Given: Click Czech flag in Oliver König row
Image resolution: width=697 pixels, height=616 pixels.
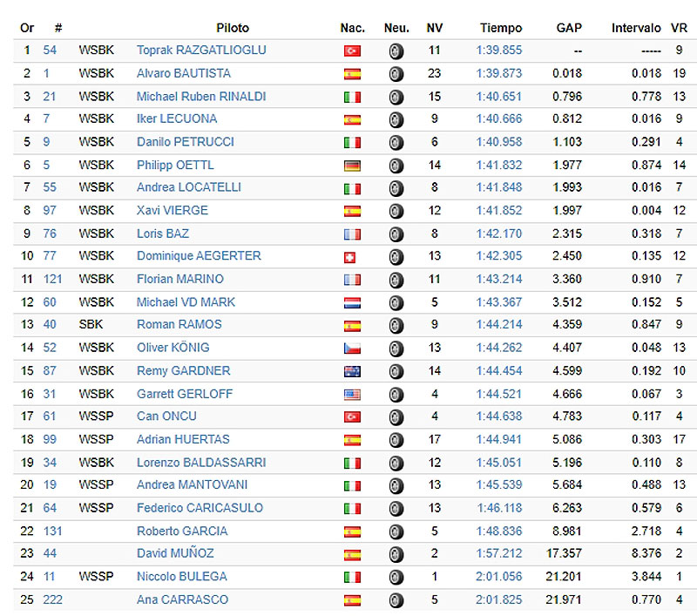Looking at the screenshot, I should (352, 349).
